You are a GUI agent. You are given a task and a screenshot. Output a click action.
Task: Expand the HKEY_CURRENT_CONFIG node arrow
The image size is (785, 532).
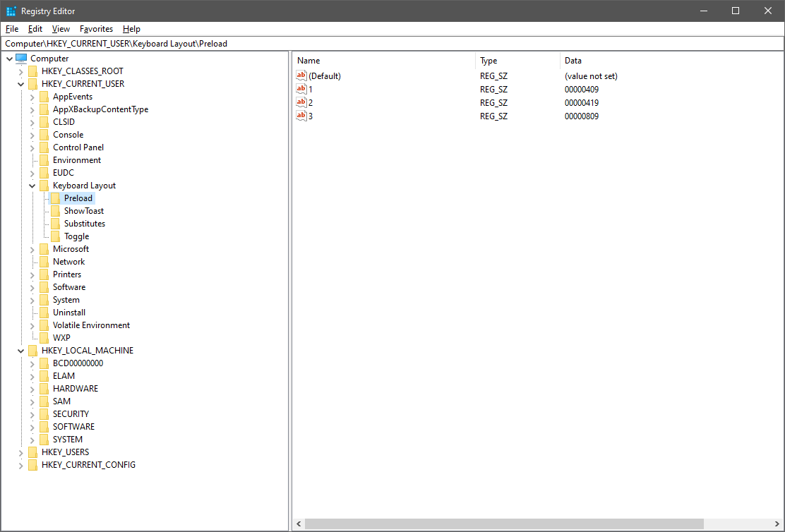tap(20, 465)
